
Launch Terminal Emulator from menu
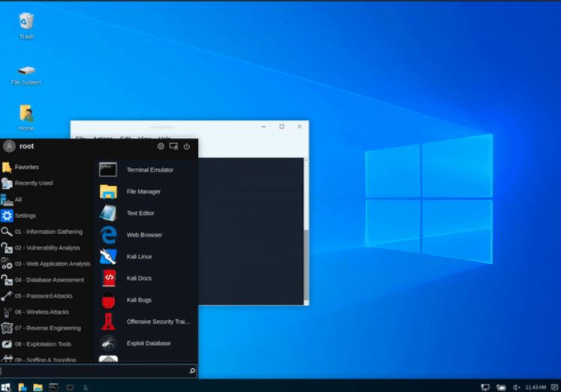point(145,169)
